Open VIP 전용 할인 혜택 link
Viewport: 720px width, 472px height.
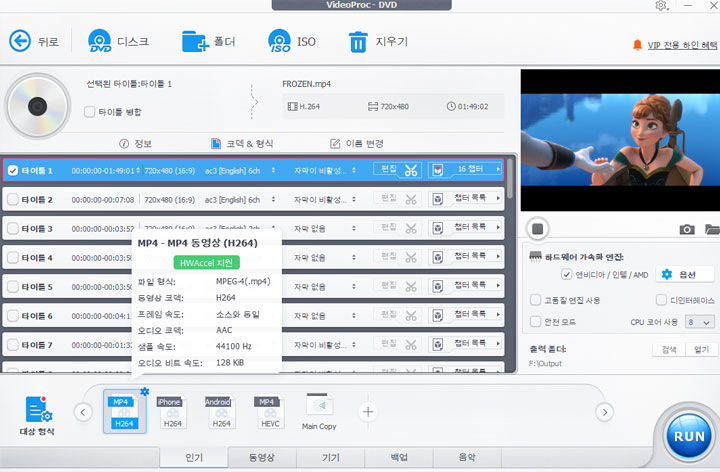682,45
